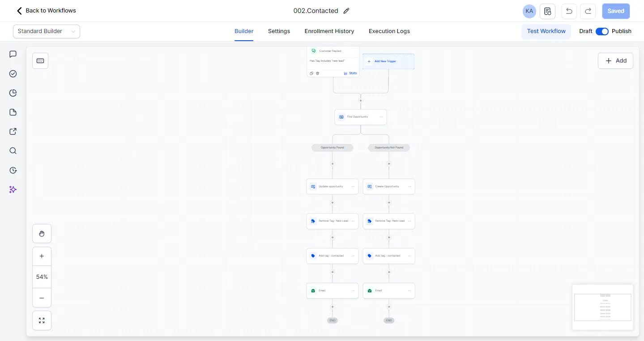Open the search icon in the left sidebar

13,151
